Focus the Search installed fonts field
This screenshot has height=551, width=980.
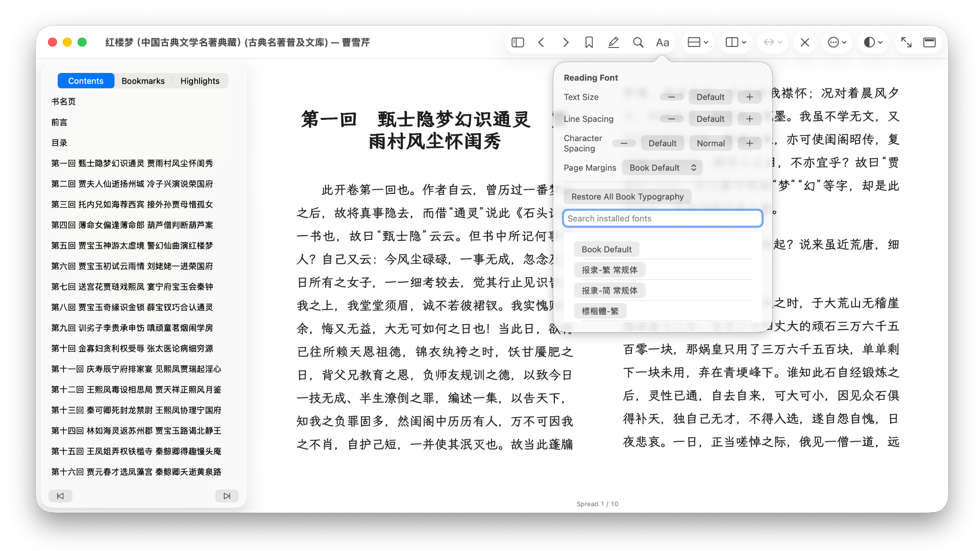663,218
